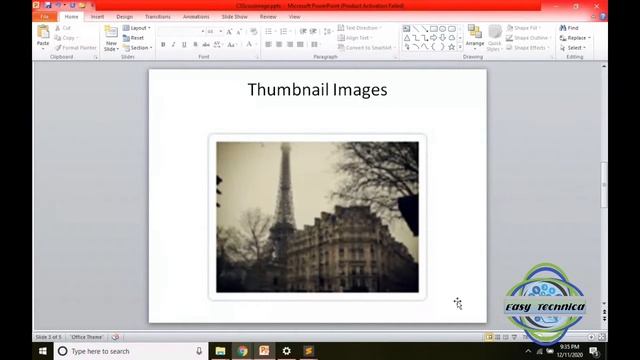Open the Shape Outline dropdown

pos(529,38)
